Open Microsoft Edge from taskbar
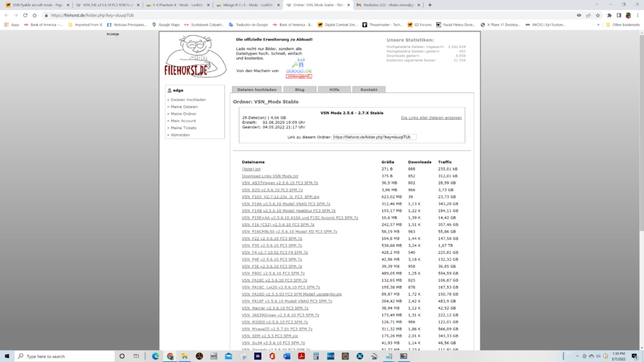Viewport: 644px width, 362px height. [155, 356]
